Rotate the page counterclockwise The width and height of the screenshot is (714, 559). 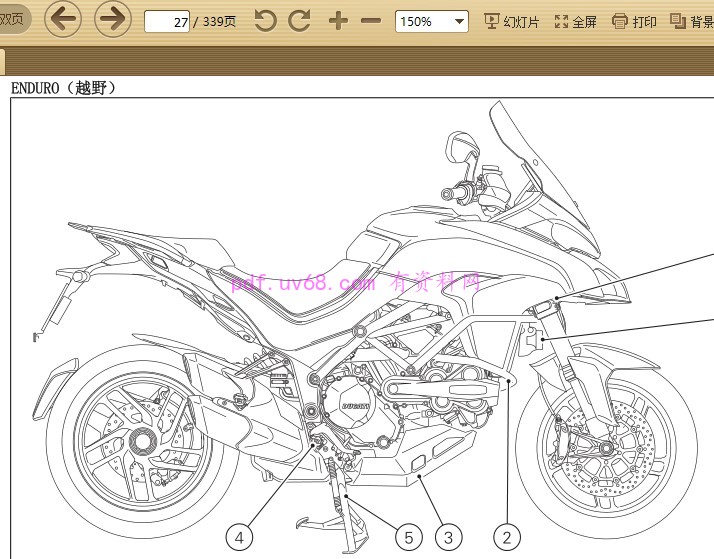coord(265,21)
